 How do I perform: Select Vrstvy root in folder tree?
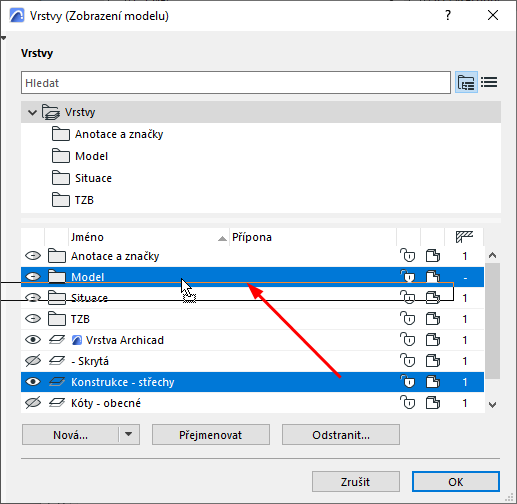click(261, 112)
